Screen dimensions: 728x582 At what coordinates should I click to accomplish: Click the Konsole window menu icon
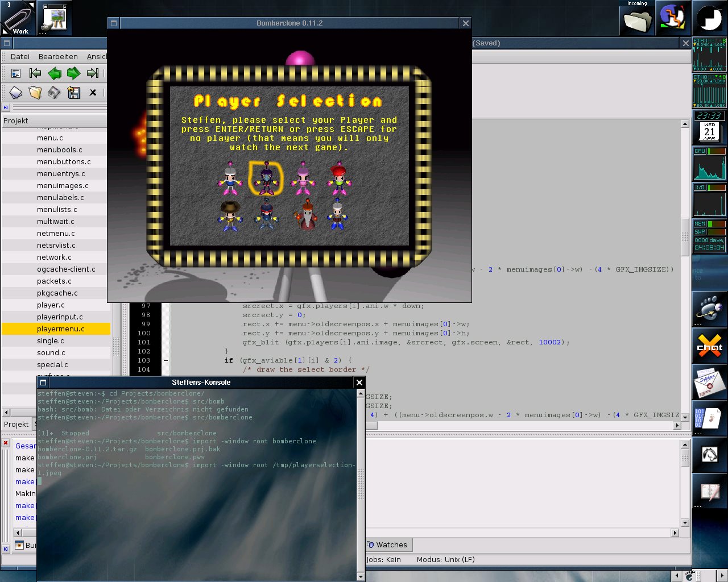43,383
